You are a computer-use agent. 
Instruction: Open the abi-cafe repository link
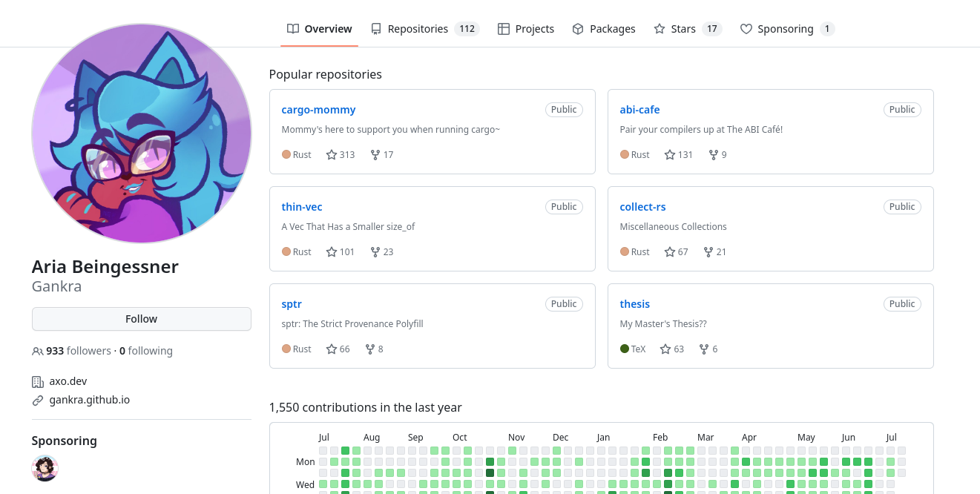pos(639,110)
